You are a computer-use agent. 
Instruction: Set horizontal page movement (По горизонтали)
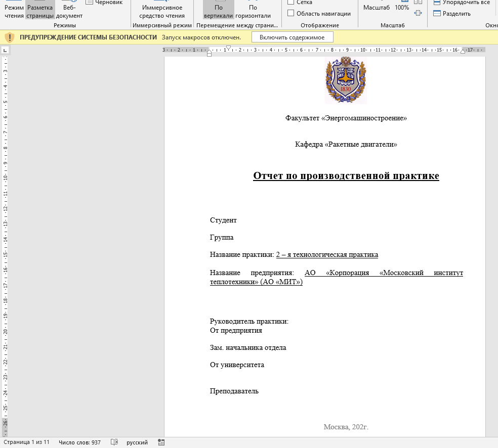253,11
